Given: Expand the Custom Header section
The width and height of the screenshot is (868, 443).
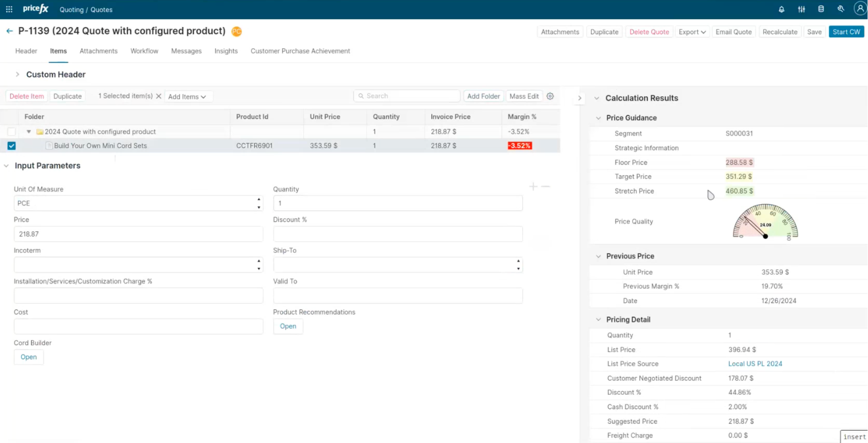Looking at the screenshot, I should (17, 74).
